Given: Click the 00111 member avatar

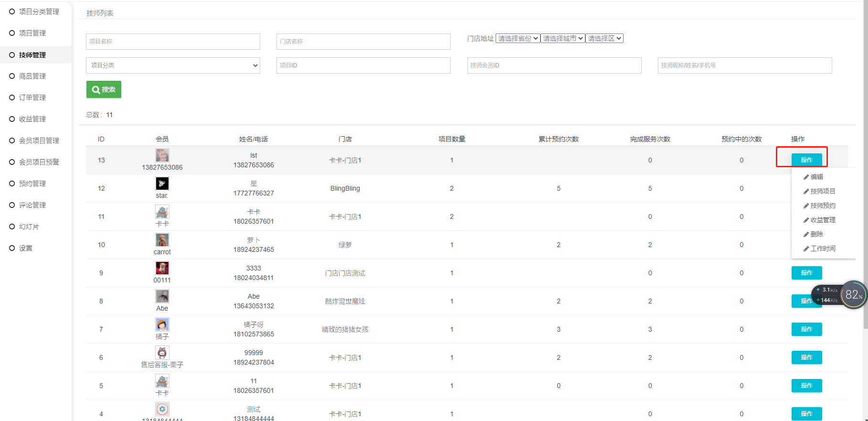Looking at the screenshot, I should (x=162, y=268).
